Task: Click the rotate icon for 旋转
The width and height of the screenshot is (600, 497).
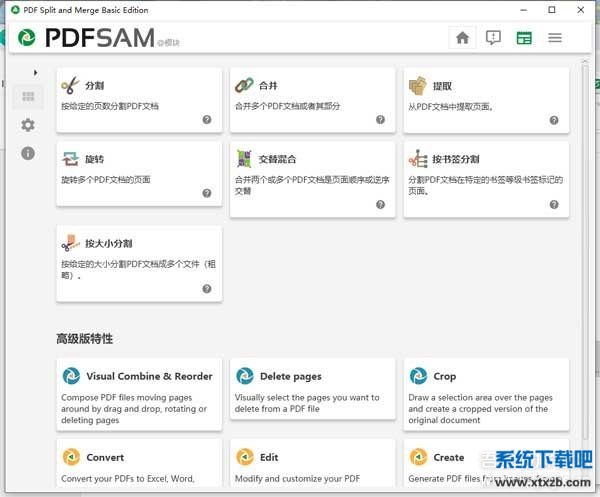Action: 70,158
